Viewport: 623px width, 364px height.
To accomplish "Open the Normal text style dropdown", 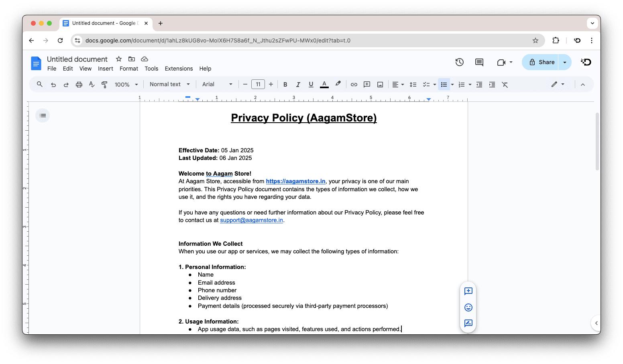I will (x=170, y=84).
